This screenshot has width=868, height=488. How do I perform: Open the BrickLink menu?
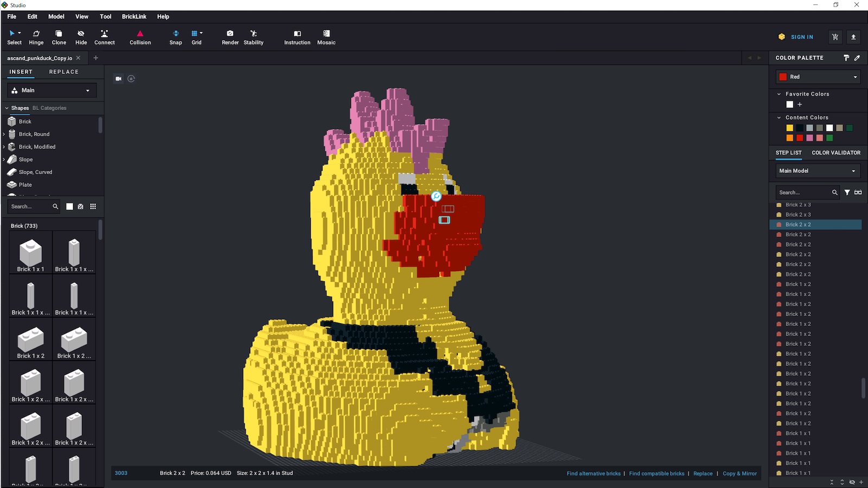[x=134, y=17]
